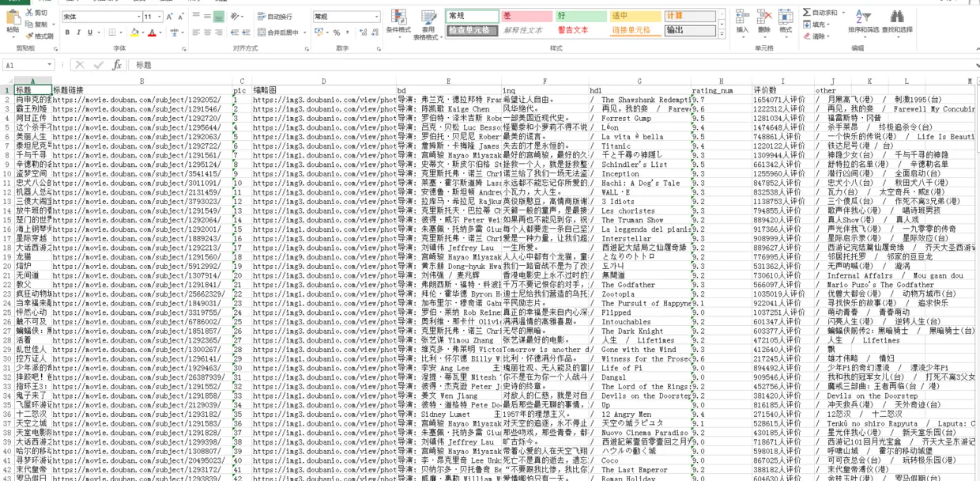Apply percent style (%) number format
The width and height of the screenshot is (980, 481).
click(337, 32)
